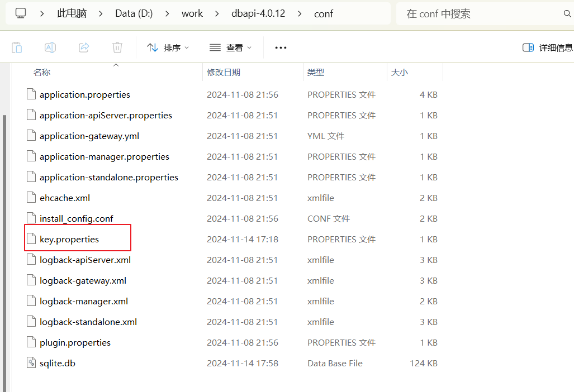Select the logback-manager.xml file
The height and width of the screenshot is (392, 574).
coord(84,302)
